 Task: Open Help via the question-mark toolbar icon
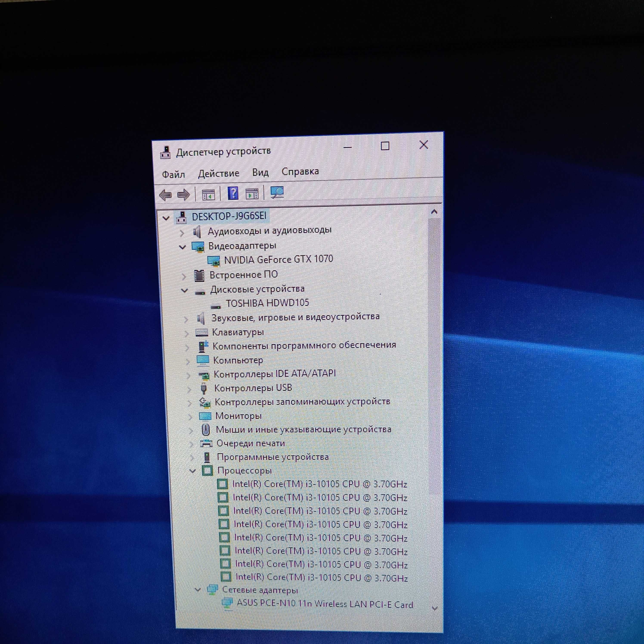(233, 193)
